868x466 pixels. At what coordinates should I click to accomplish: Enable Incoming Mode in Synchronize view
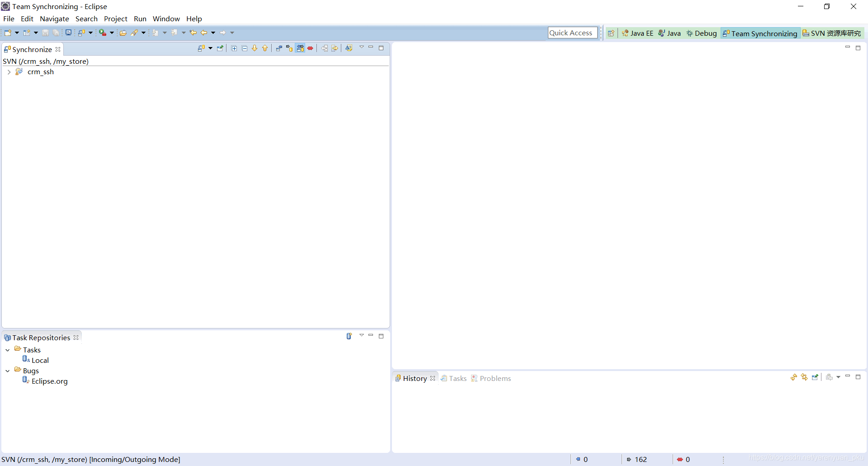[x=279, y=48]
